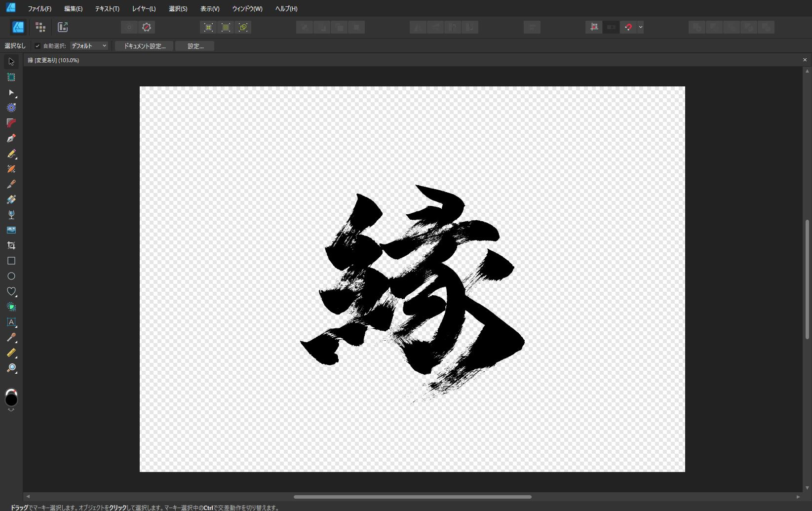
Task: Uncheck the 自動選択 checkbox
Action: pos(38,46)
